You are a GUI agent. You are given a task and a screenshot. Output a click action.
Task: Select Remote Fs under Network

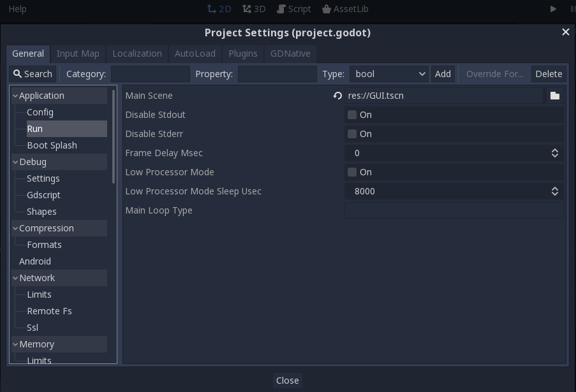tap(49, 311)
